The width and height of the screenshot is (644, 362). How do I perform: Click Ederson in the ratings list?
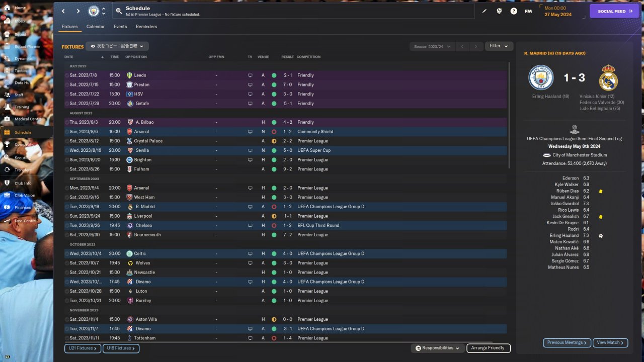click(571, 178)
